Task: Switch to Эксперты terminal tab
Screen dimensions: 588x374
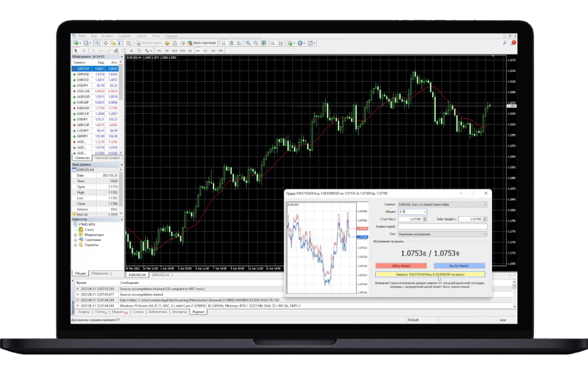Action: pos(179,312)
